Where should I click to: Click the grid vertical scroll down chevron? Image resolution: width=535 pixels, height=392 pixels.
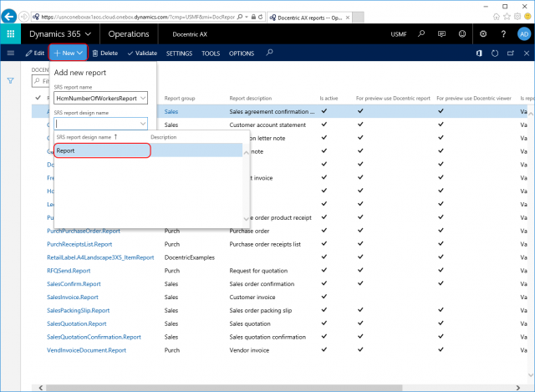pos(531,375)
